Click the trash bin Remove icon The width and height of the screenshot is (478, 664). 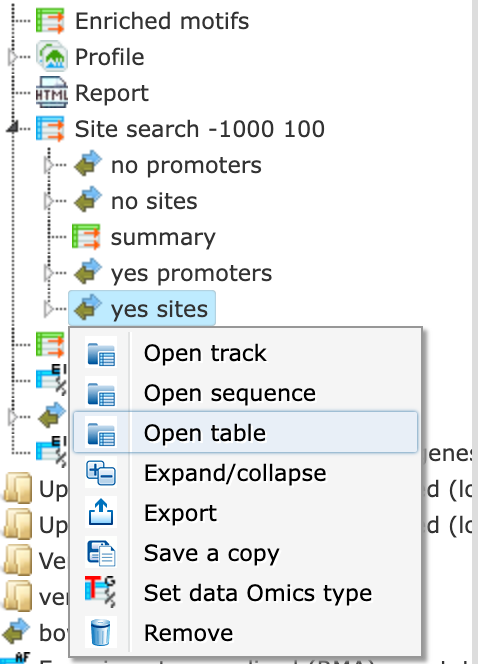pos(101,632)
